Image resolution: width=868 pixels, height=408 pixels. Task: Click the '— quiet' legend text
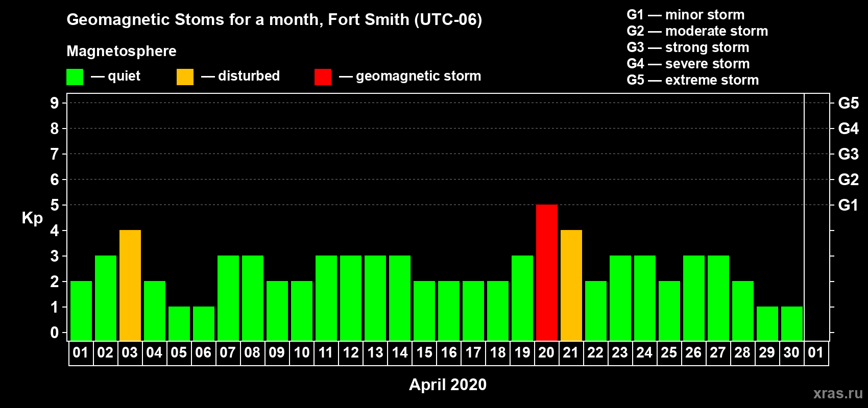(x=115, y=76)
